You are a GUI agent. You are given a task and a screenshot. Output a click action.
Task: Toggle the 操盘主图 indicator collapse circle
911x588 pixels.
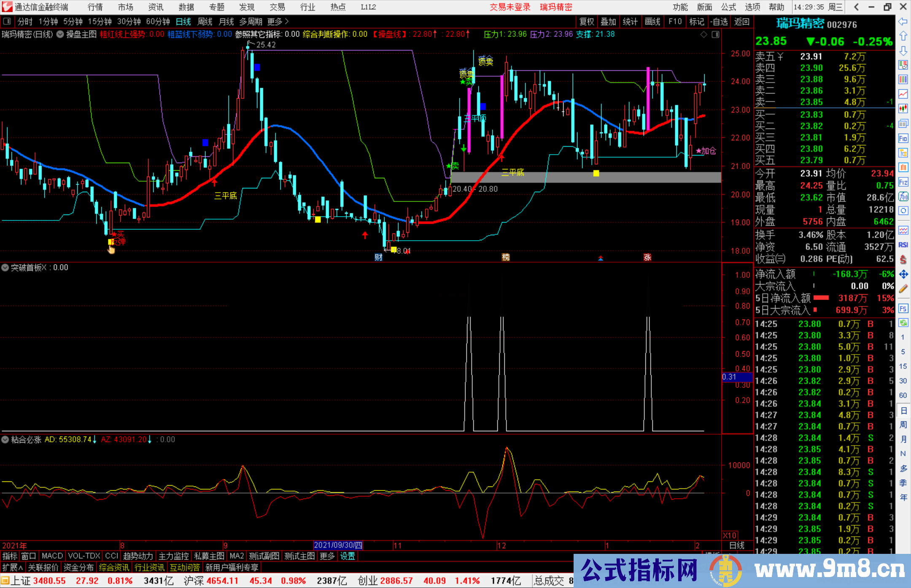click(x=60, y=35)
